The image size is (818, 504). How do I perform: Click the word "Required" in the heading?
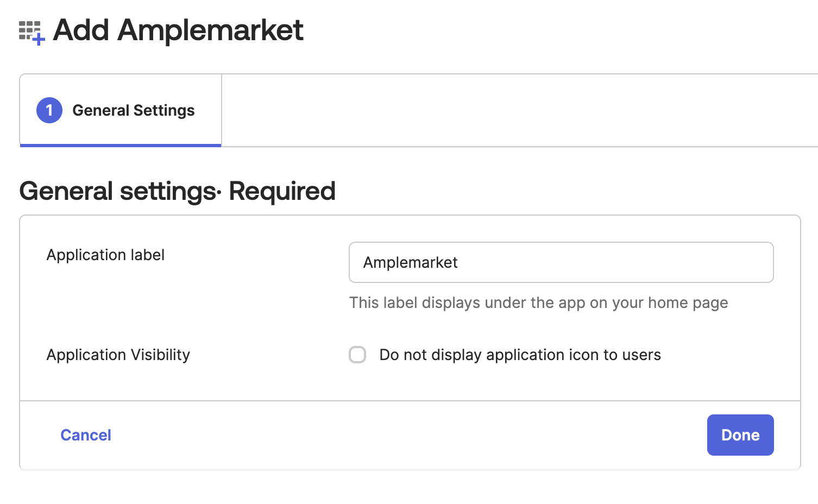click(282, 191)
